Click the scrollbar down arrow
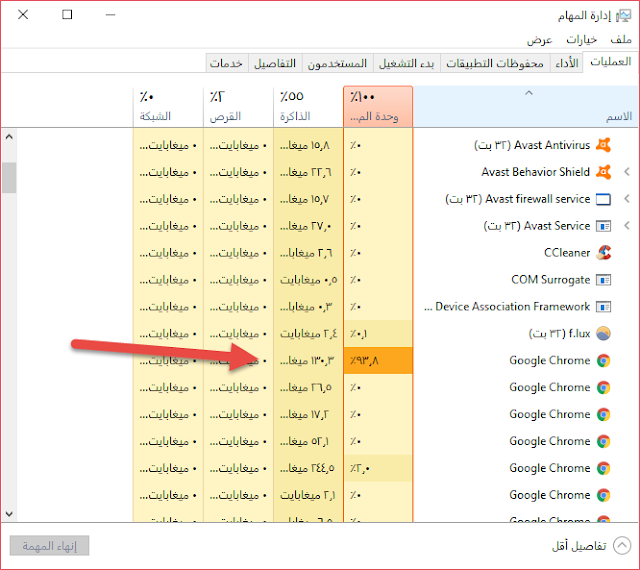 (9, 514)
